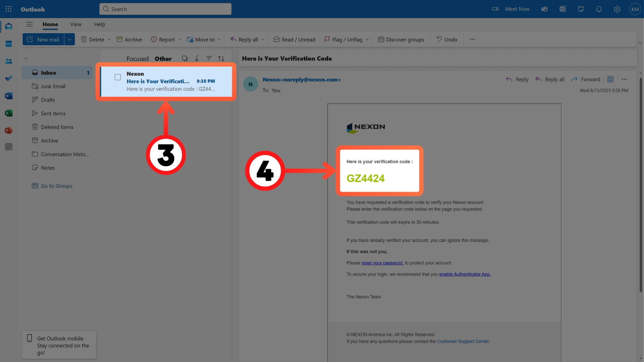Open the Teams chat icon in header

tap(544, 9)
